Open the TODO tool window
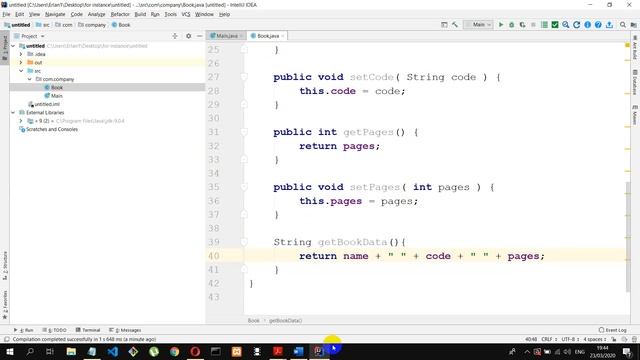 (x=55, y=330)
